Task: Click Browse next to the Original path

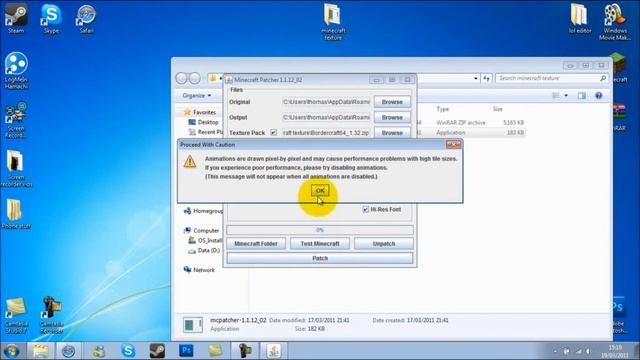Action: click(x=392, y=102)
